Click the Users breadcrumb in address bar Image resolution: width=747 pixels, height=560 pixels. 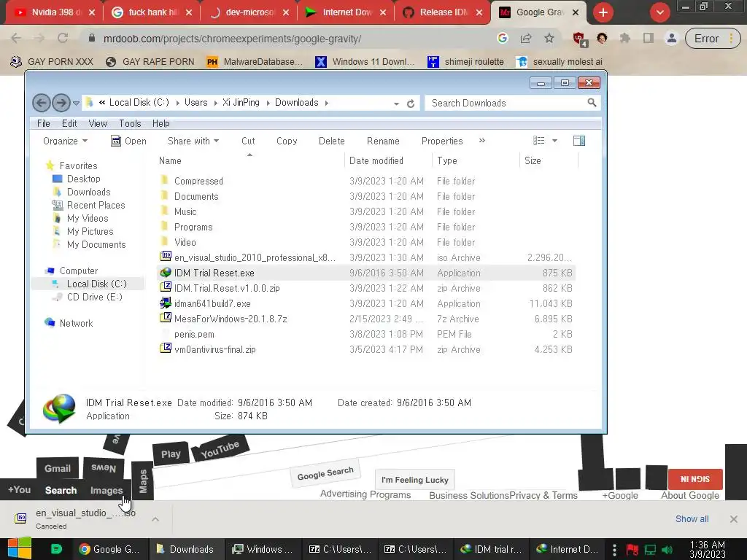196,102
